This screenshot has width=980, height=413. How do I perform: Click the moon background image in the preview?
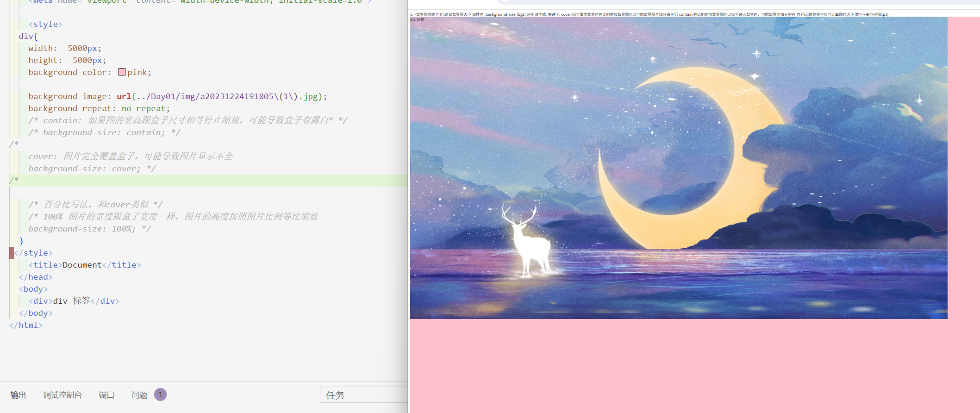[x=679, y=168]
